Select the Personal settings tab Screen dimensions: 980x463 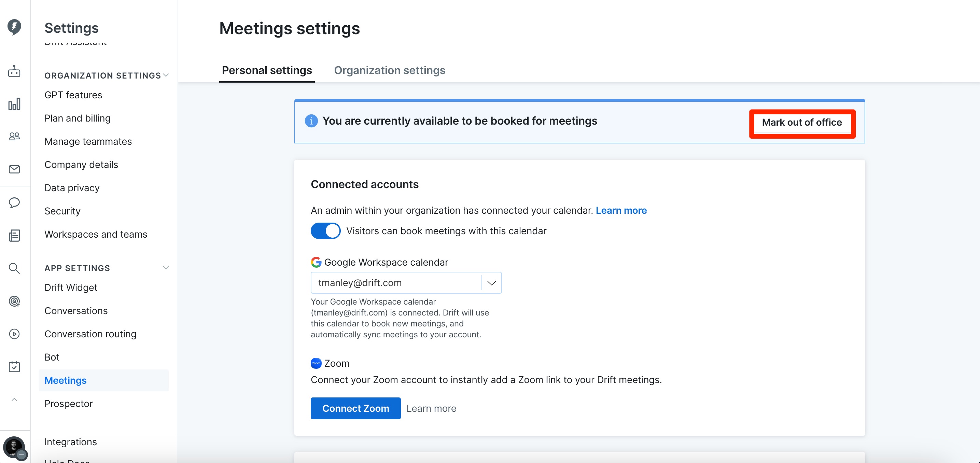click(x=267, y=70)
